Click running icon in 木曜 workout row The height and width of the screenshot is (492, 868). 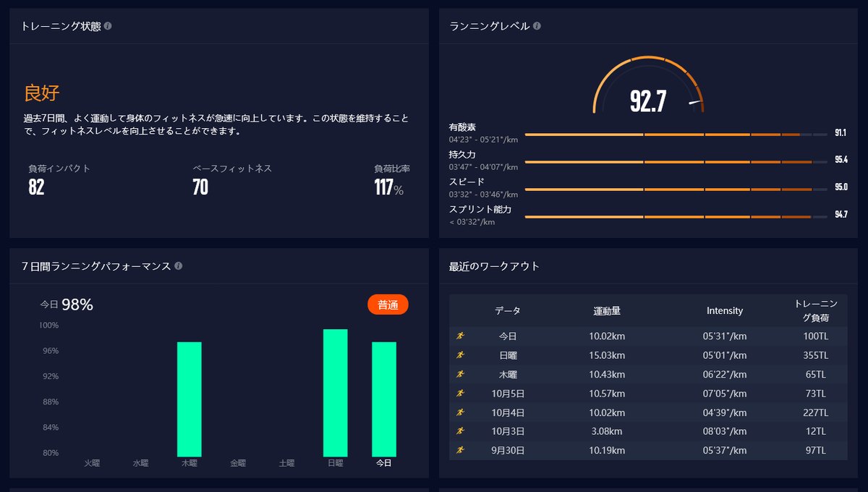[x=460, y=374]
